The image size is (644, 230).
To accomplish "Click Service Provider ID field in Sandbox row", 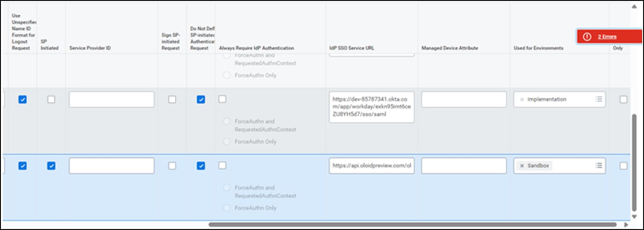I will click(x=111, y=166).
